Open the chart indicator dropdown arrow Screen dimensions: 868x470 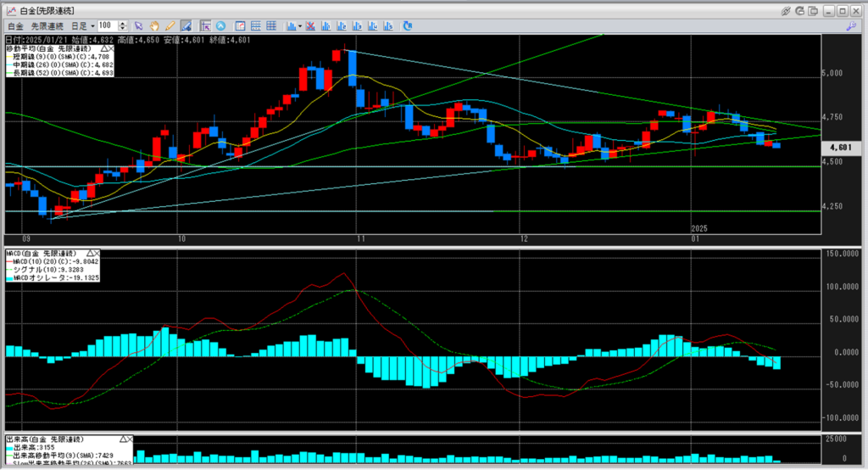pos(300,26)
